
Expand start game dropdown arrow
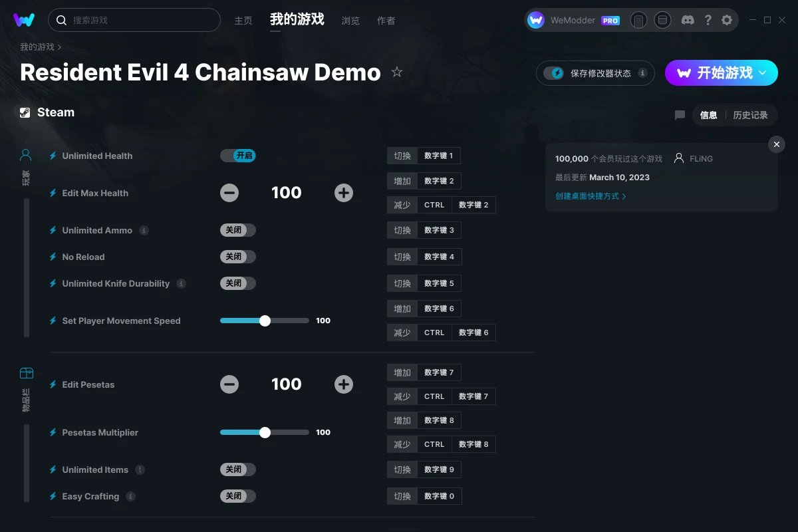763,72
